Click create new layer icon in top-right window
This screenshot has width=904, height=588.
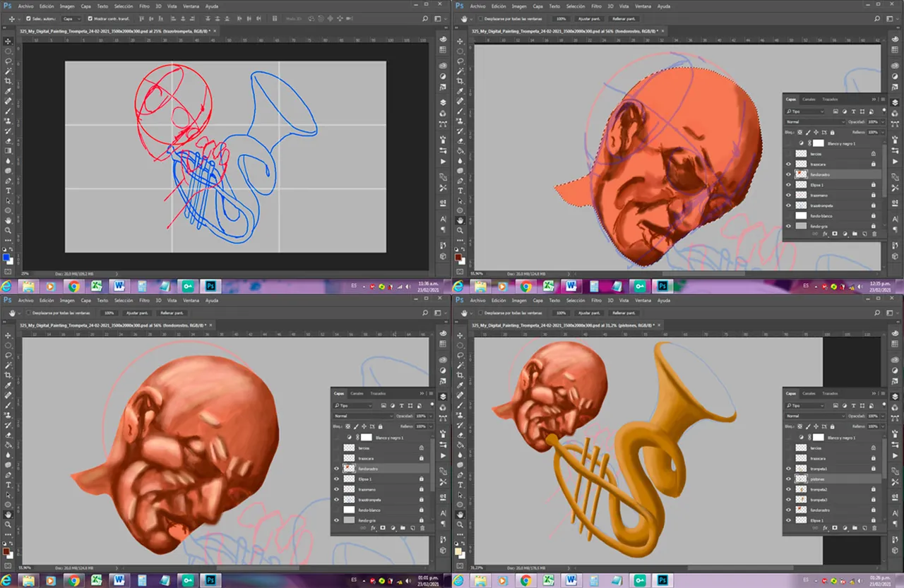pyautogui.click(x=864, y=234)
